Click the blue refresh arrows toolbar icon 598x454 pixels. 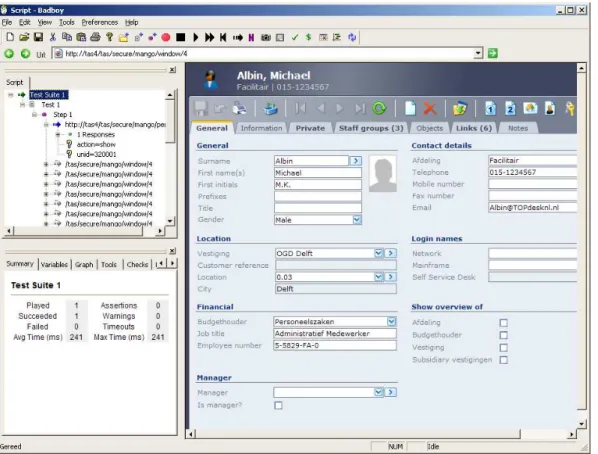[352, 37]
